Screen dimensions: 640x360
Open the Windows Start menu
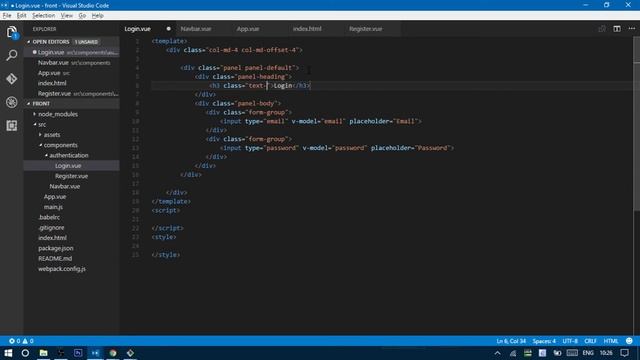(8, 353)
